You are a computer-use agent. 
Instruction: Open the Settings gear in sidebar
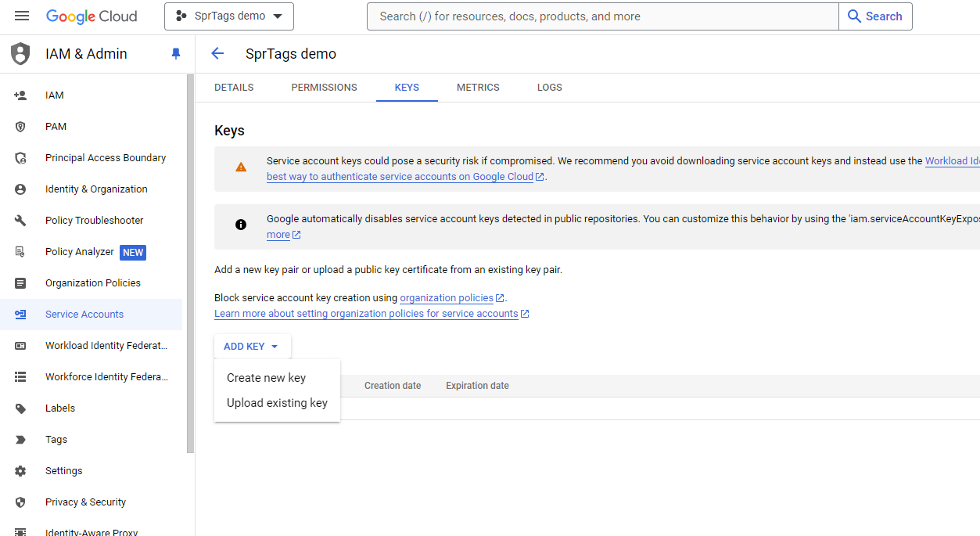pyautogui.click(x=21, y=470)
